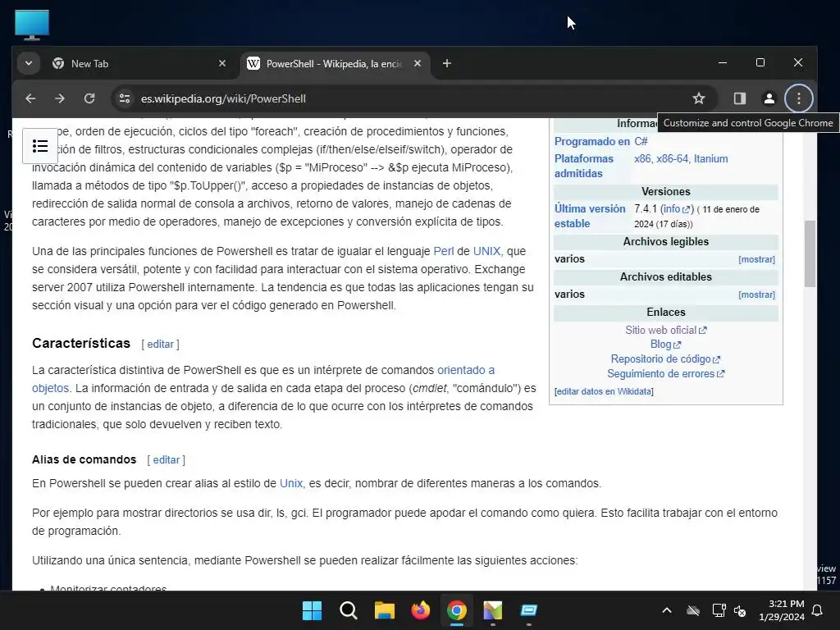Open the Perl link

click(x=444, y=251)
